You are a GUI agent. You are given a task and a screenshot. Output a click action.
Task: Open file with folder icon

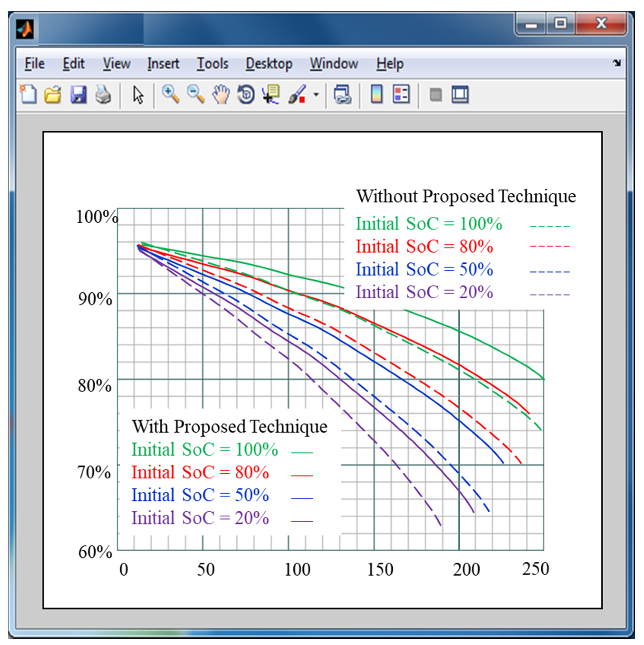click(x=53, y=95)
